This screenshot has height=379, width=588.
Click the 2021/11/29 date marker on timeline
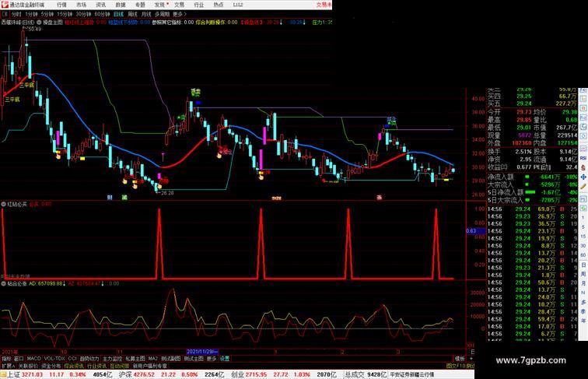coord(202,352)
